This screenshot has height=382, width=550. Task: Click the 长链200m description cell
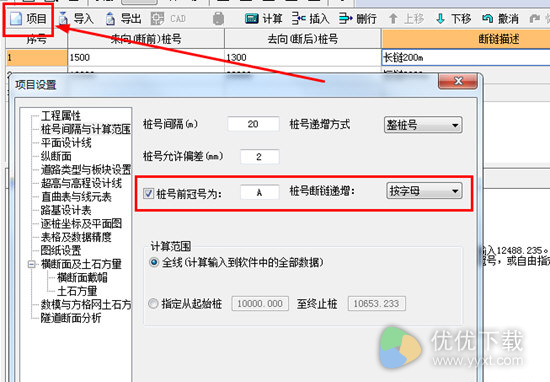tap(465, 58)
